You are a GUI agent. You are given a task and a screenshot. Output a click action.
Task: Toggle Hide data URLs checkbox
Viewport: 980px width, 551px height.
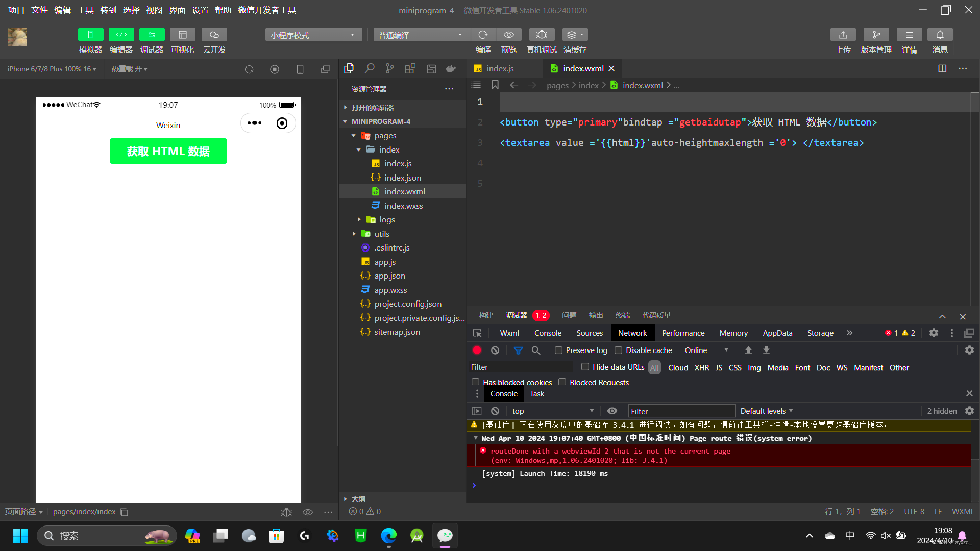[585, 367]
